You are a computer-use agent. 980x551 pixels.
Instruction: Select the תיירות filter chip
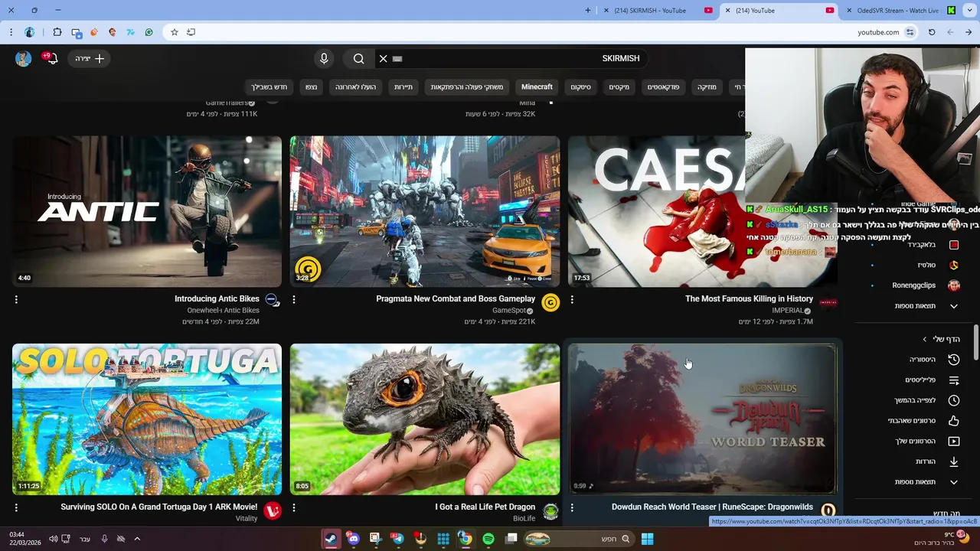click(x=403, y=87)
